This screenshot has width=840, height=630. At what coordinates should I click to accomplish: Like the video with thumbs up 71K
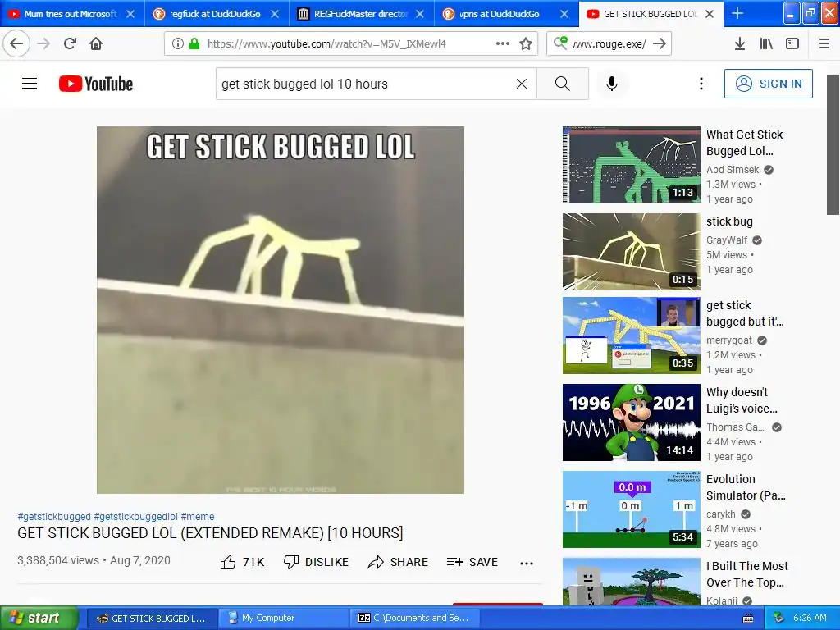point(242,562)
